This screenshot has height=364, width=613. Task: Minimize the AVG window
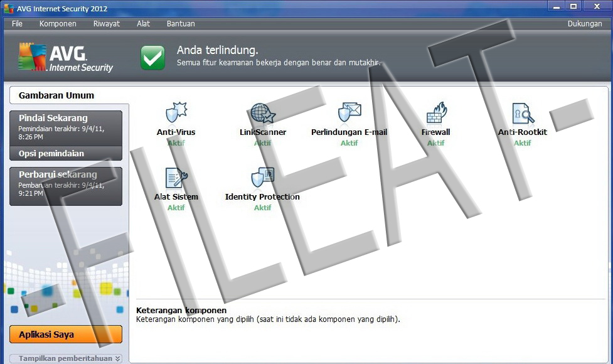557,6
